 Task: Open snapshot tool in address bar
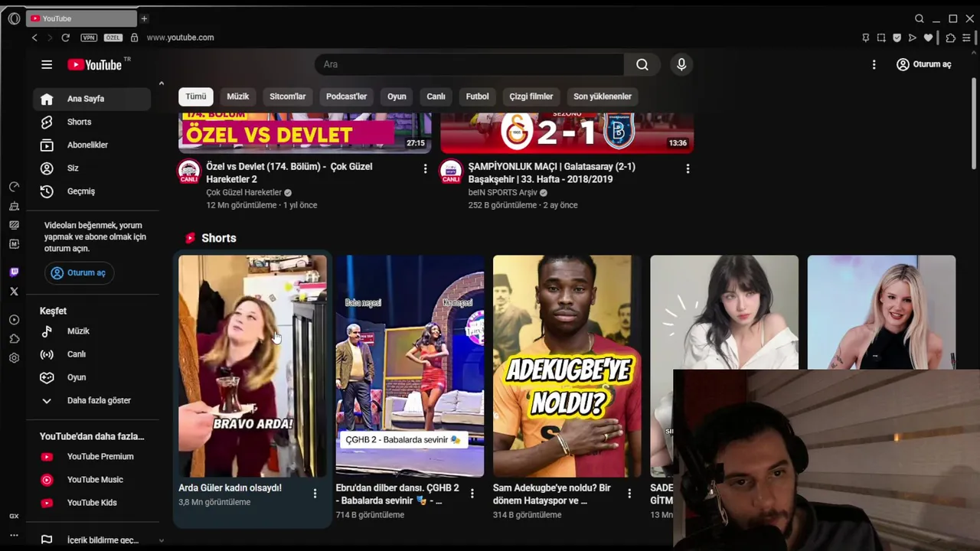point(881,37)
